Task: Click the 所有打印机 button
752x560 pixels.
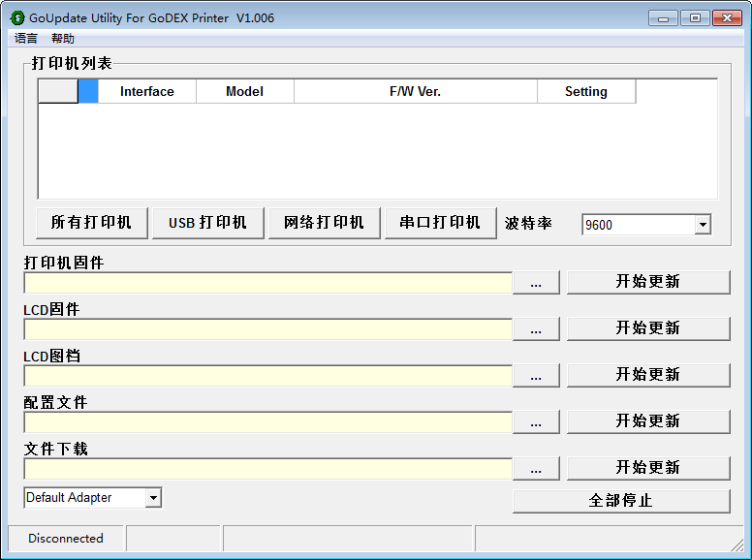Action: coord(92,223)
